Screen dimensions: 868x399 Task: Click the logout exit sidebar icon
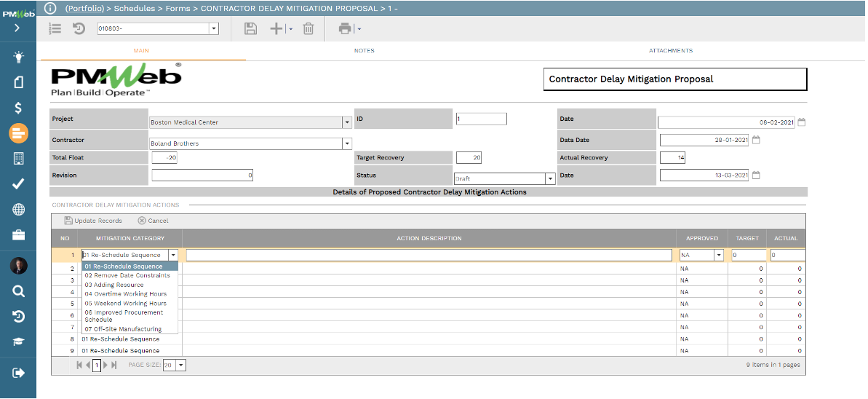pos(18,373)
